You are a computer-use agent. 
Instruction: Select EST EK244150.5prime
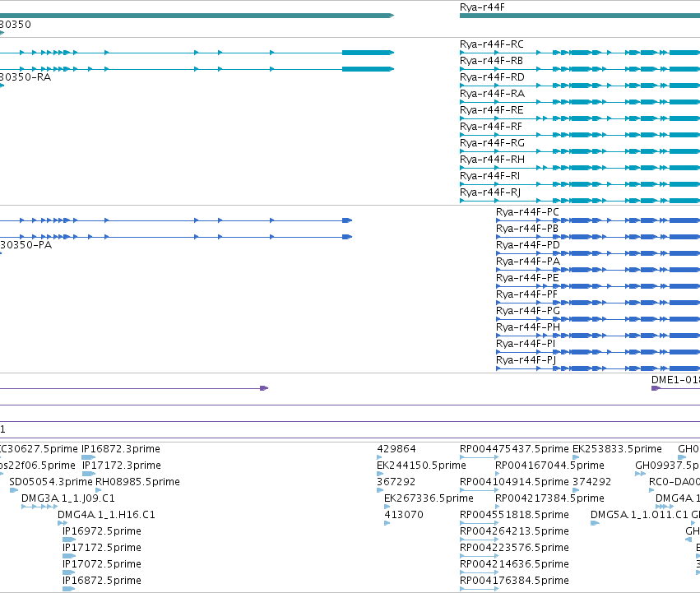(x=421, y=466)
